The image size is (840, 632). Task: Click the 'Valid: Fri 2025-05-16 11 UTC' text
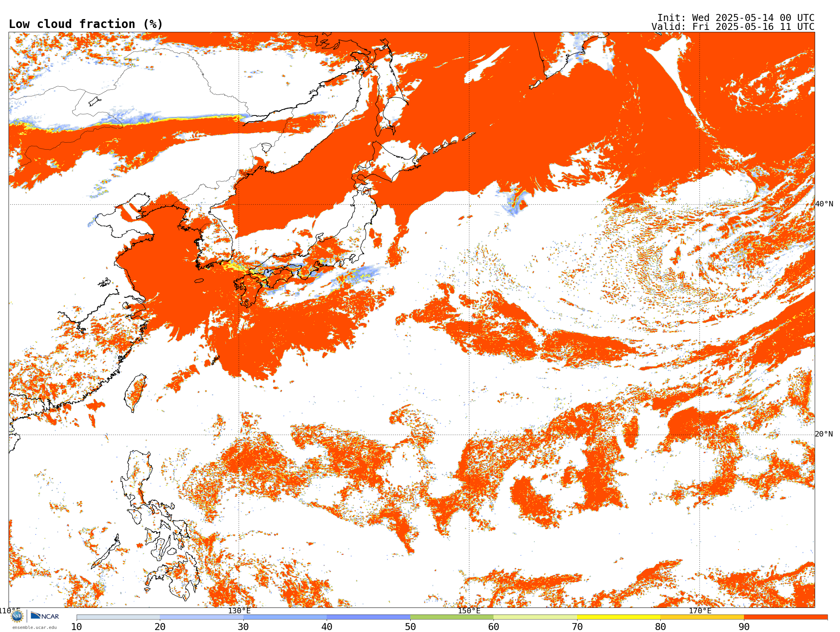click(x=733, y=27)
